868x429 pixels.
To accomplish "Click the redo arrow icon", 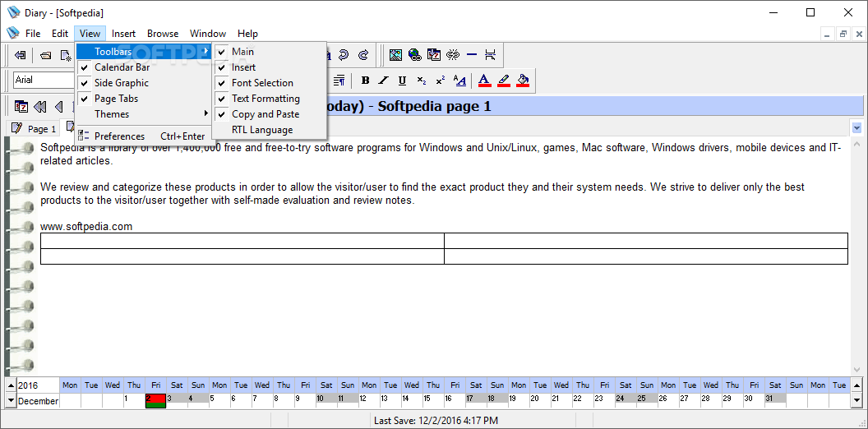I will point(363,55).
